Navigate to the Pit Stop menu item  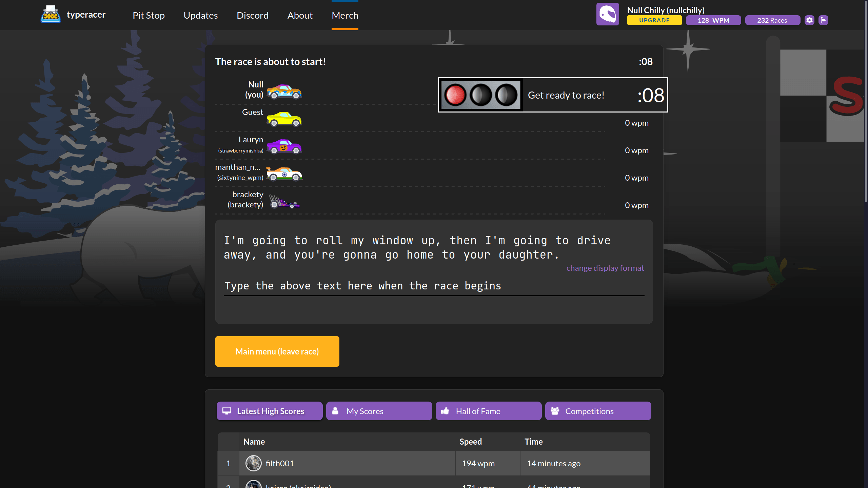pyautogui.click(x=149, y=15)
